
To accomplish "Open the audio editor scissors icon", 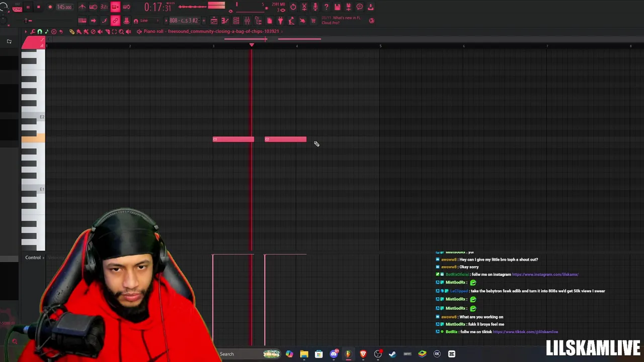I will [304, 7].
